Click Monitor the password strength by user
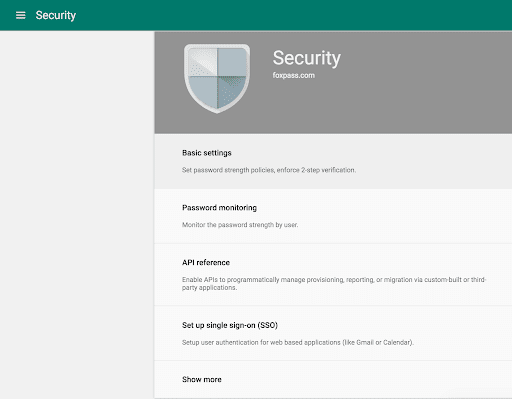The width and height of the screenshot is (512, 399). [240, 225]
